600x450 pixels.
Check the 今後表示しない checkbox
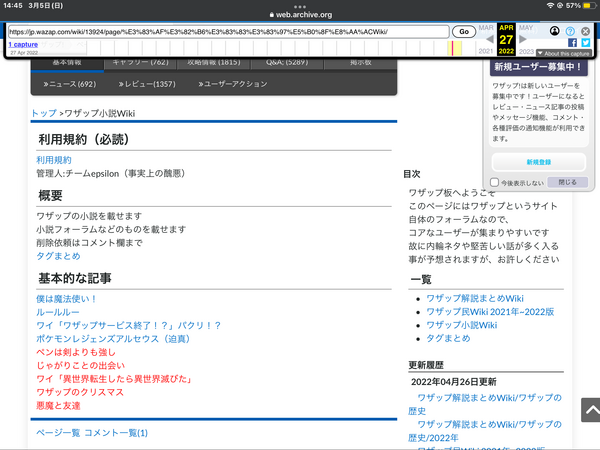click(495, 183)
